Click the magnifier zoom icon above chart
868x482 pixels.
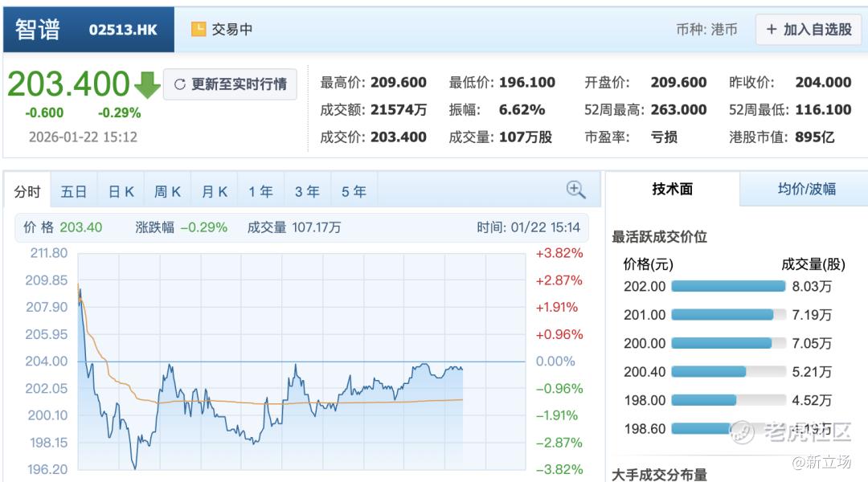point(575,190)
